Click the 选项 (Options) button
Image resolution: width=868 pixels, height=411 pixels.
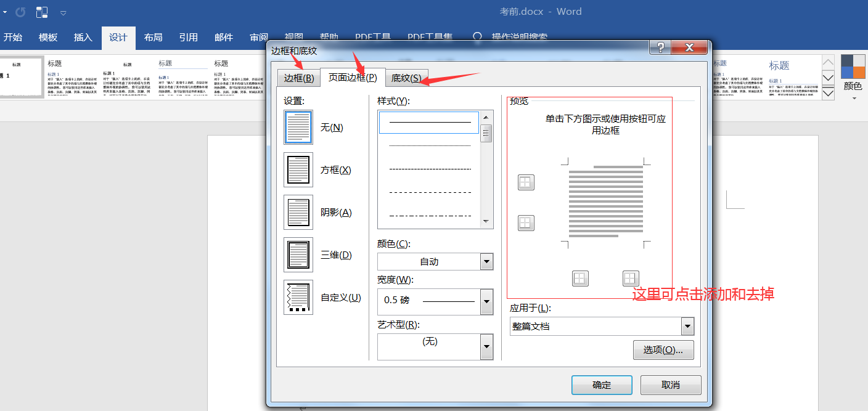click(663, 349)
